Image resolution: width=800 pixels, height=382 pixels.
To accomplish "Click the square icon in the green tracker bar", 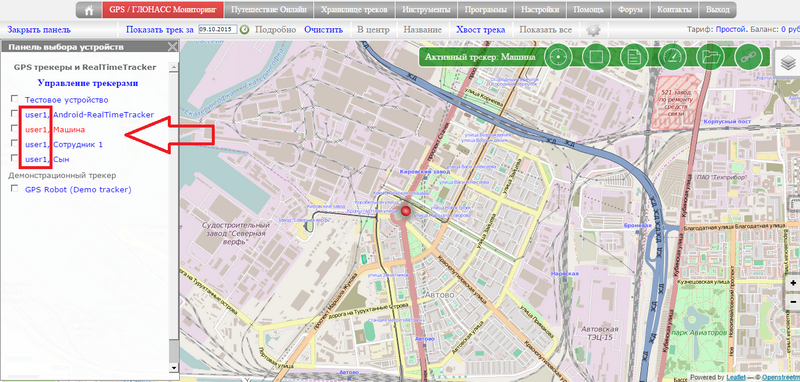I will point(595,56).
